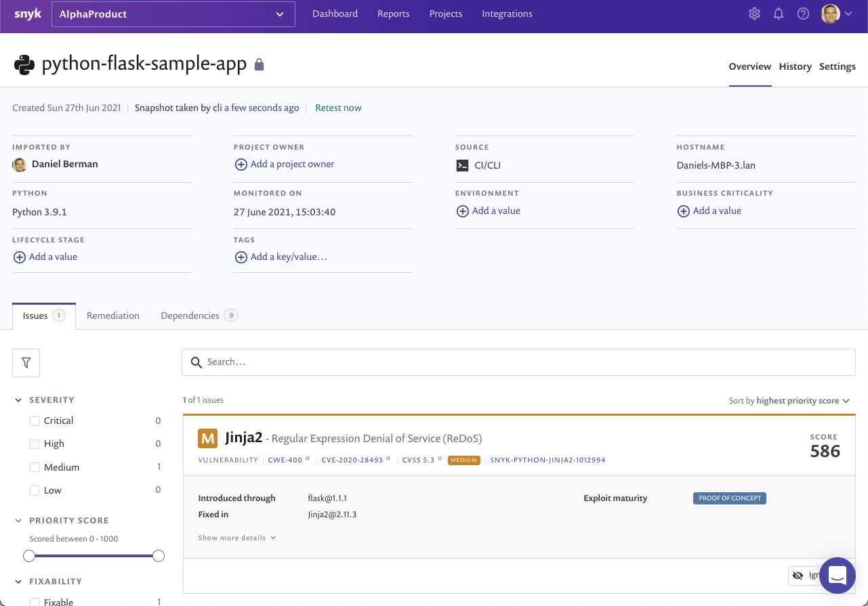Click the plus icon under Environment
This screenshot has width=868, height=606.
coord(462,211)
